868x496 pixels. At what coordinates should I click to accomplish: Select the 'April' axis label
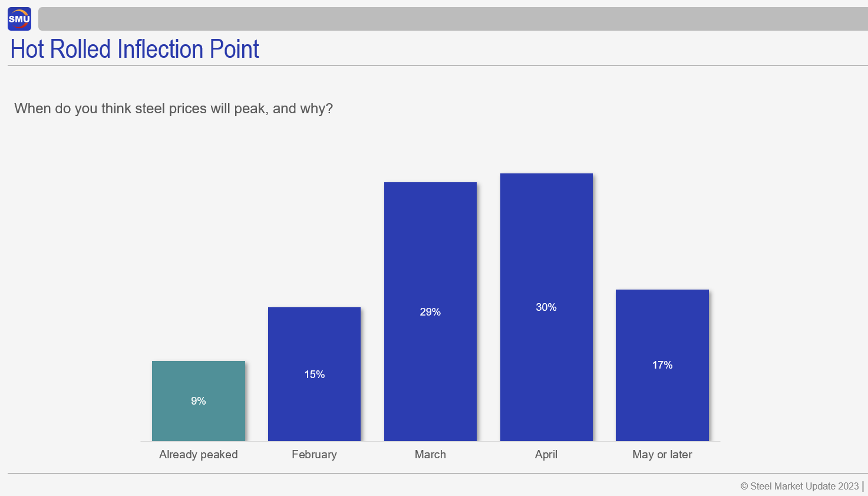(x=546, y=455)
